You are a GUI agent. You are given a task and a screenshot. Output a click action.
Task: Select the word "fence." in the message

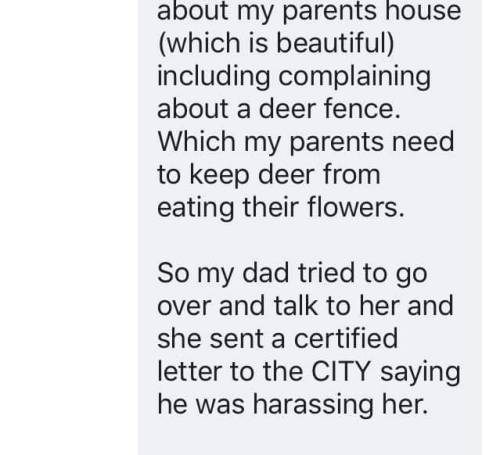(x=362, y=108)
